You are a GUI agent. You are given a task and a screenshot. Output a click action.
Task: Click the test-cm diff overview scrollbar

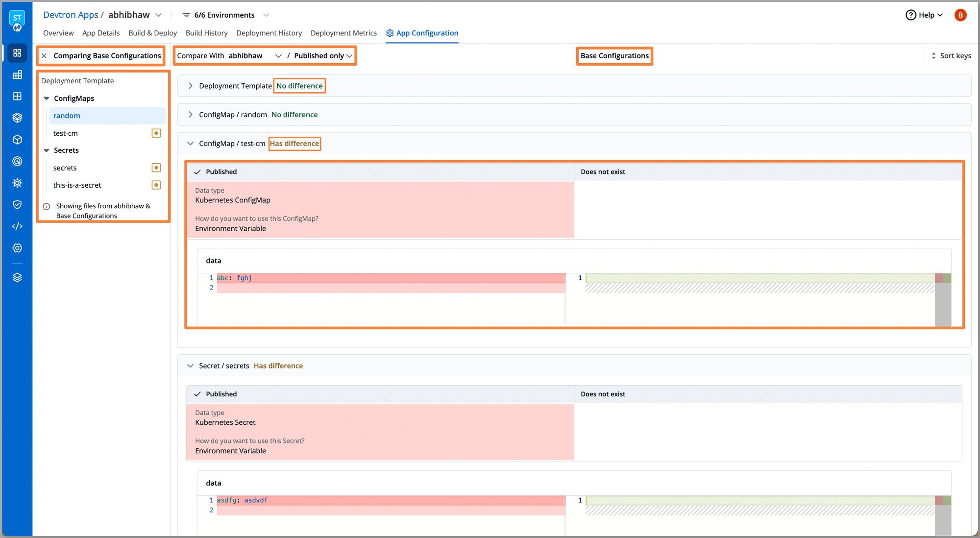click(943, 300)
